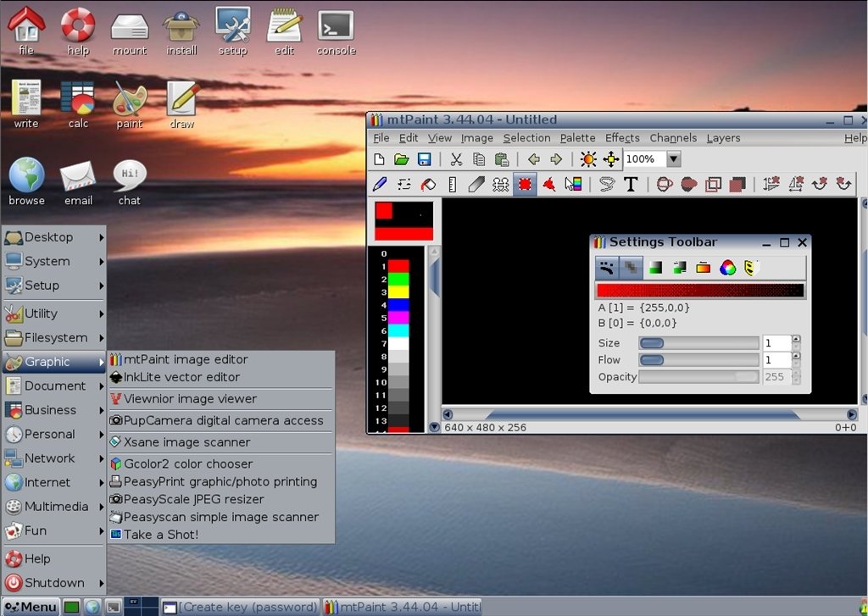Expand the Filesystem submenu in start menu
Viewport: 868px width, 616px height.
click(53, 337)
